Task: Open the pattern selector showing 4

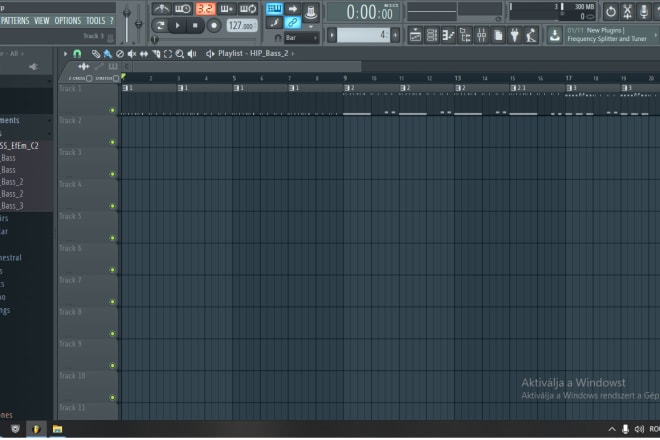Action: coord(363,35)
